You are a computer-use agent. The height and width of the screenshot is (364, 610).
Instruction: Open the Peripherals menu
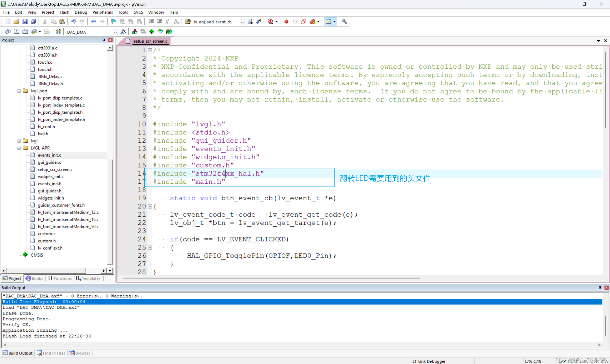pyautogui.click(x=103, y=12)
